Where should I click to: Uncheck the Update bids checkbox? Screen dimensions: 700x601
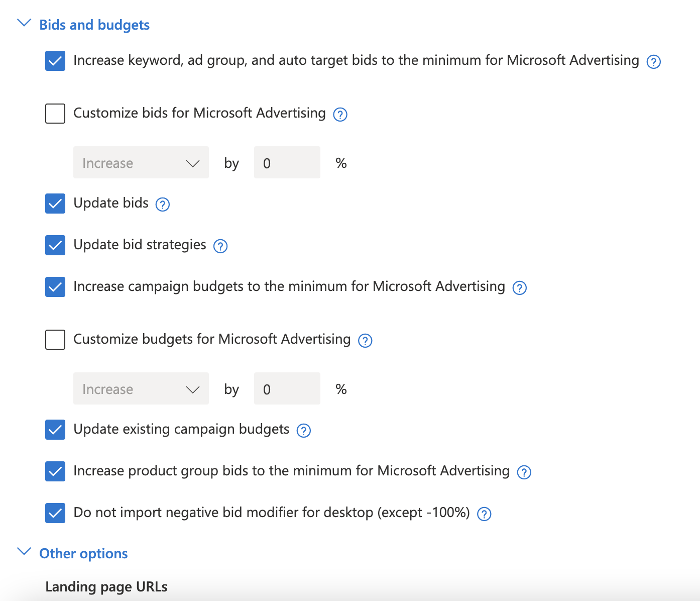[x=55, y=204]
